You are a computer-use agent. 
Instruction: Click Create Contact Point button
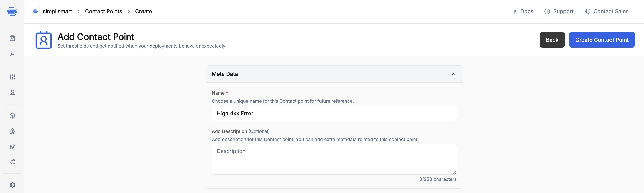click(x=602, y=40)
